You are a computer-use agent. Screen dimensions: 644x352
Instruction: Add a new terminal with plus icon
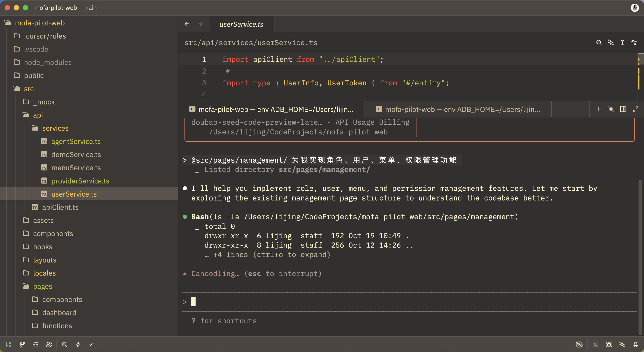pos(599,109)
